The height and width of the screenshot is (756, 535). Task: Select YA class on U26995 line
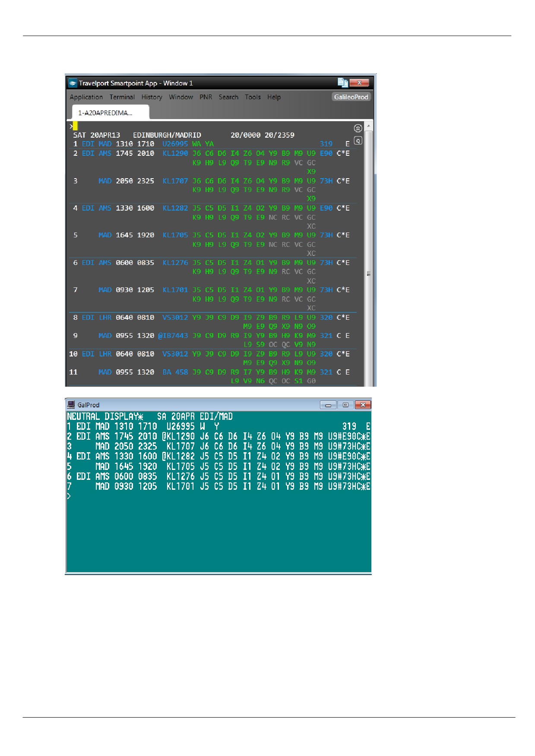(209, 144)
